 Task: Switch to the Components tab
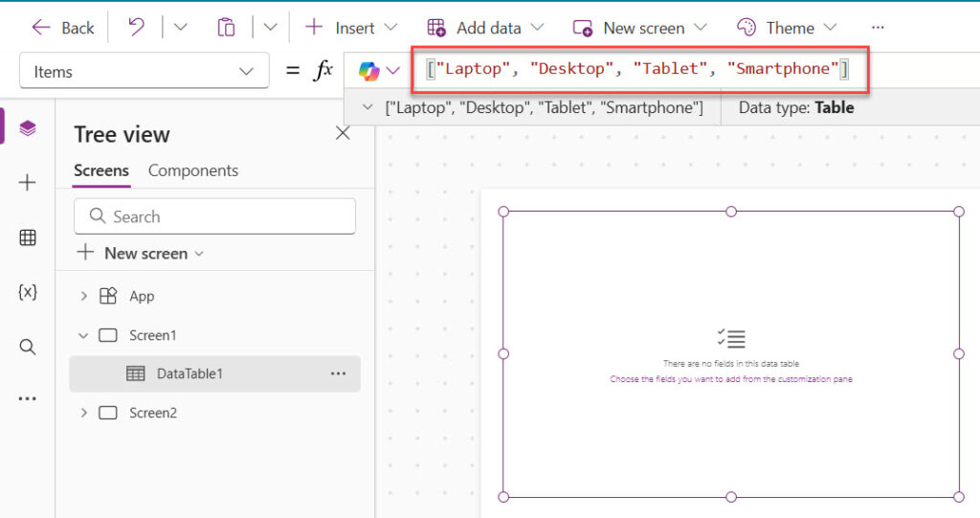pos(192,170)
